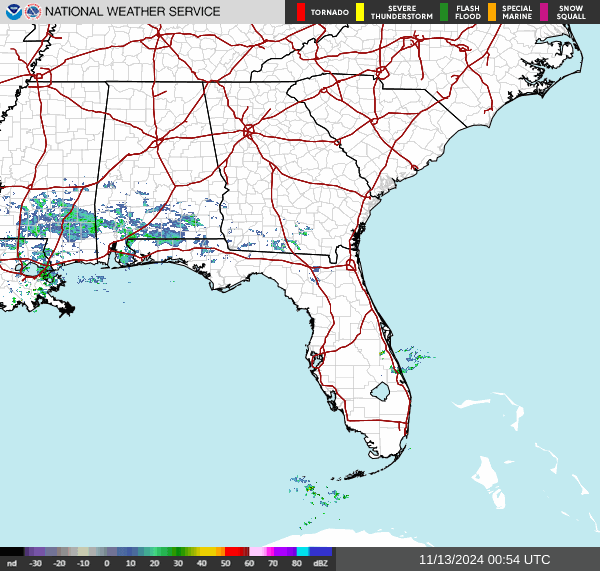Click the Jacksonville beltway loop on map

(351, 264)
